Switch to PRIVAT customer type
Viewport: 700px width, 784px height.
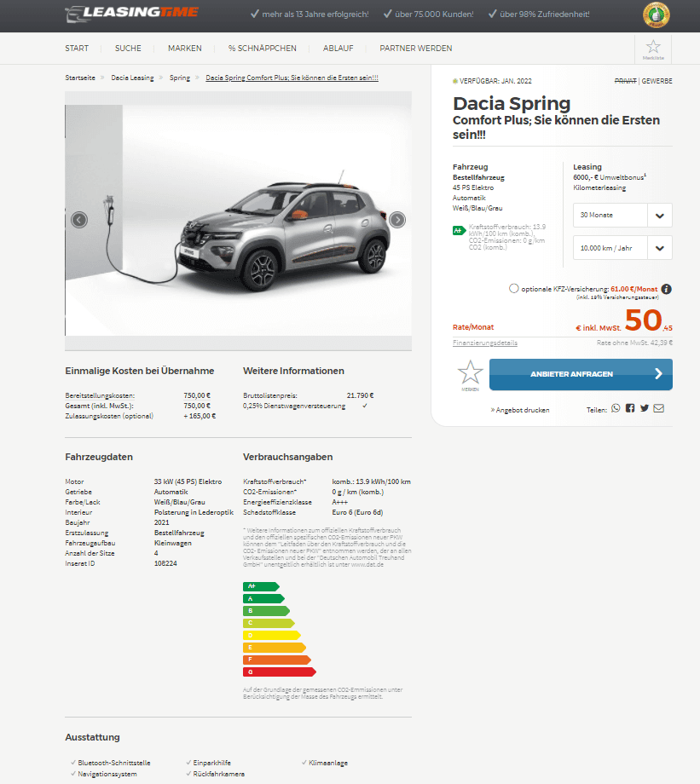click(x=626, y=81)
